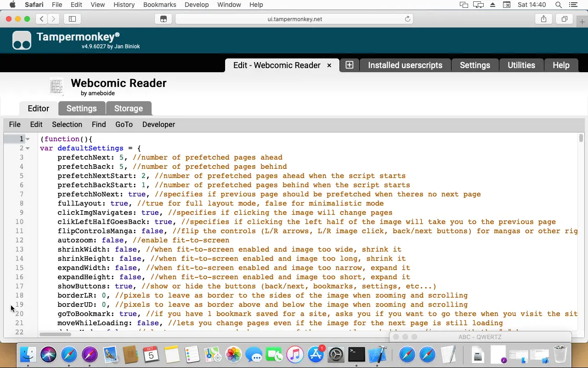Open the GoTo menu in the editor

pyautogui.click(x=124, y=124)
